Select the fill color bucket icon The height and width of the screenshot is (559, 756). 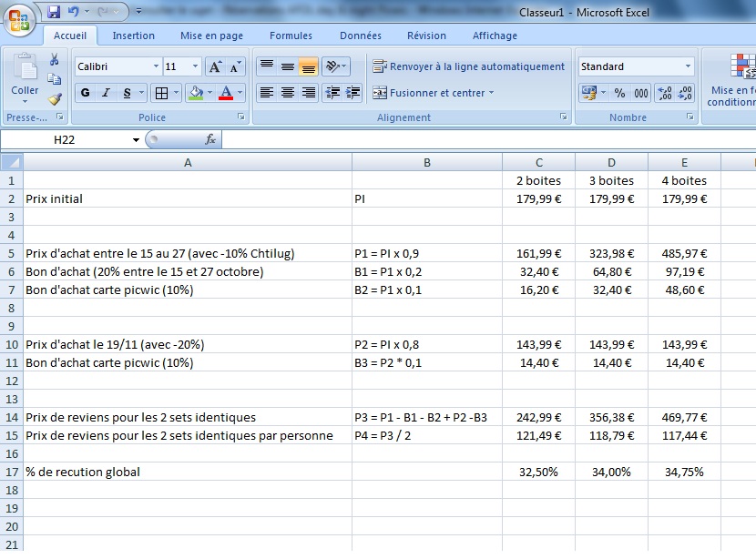click(197, 93)
